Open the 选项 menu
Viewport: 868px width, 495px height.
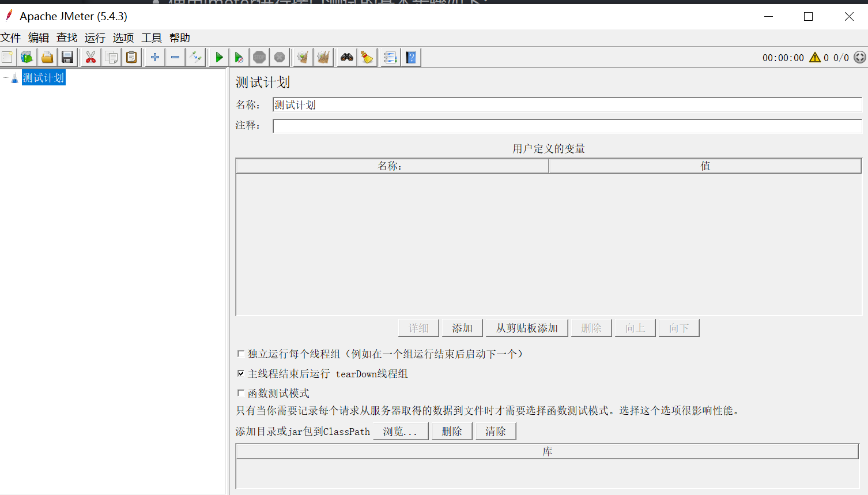coord(123,37)
